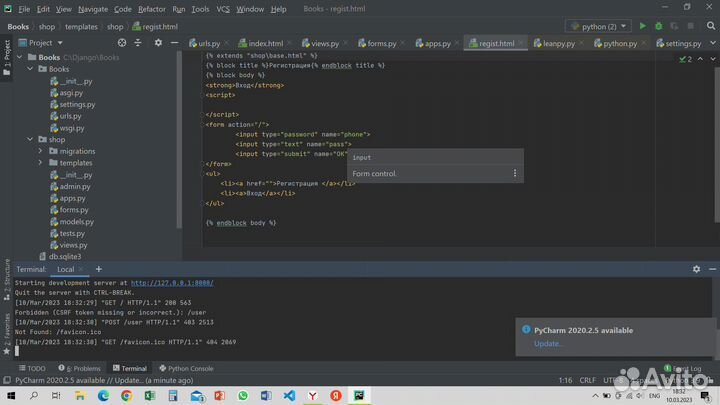
Task: Open Microsoft Edge from taskbar
Action: click(103, 395)
